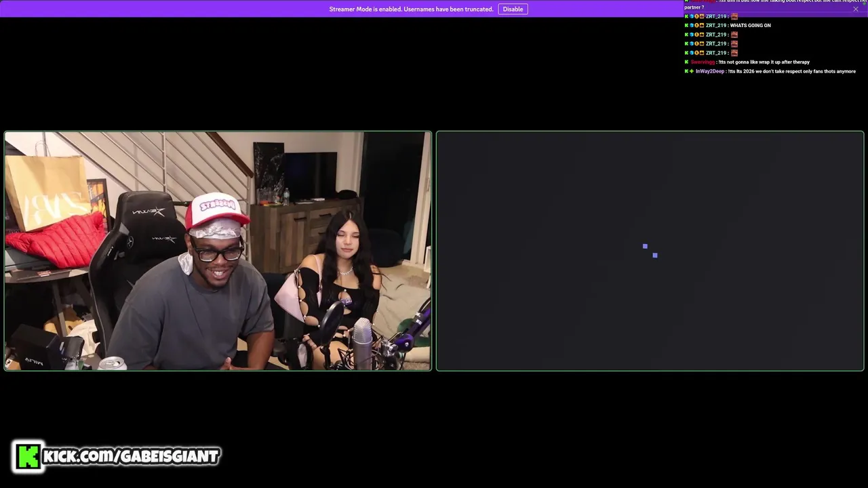The width and height of the screenshot is (868, 488).
Task: Click the emote in ZRT_219's bottom message
Action: (734, 53)
